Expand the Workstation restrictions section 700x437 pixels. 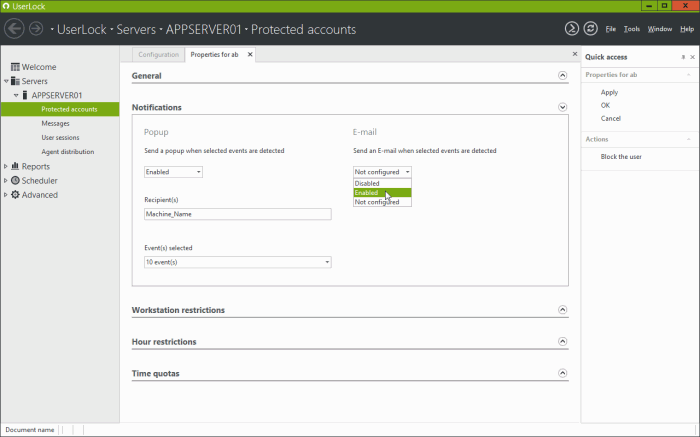tap(562, 310)
